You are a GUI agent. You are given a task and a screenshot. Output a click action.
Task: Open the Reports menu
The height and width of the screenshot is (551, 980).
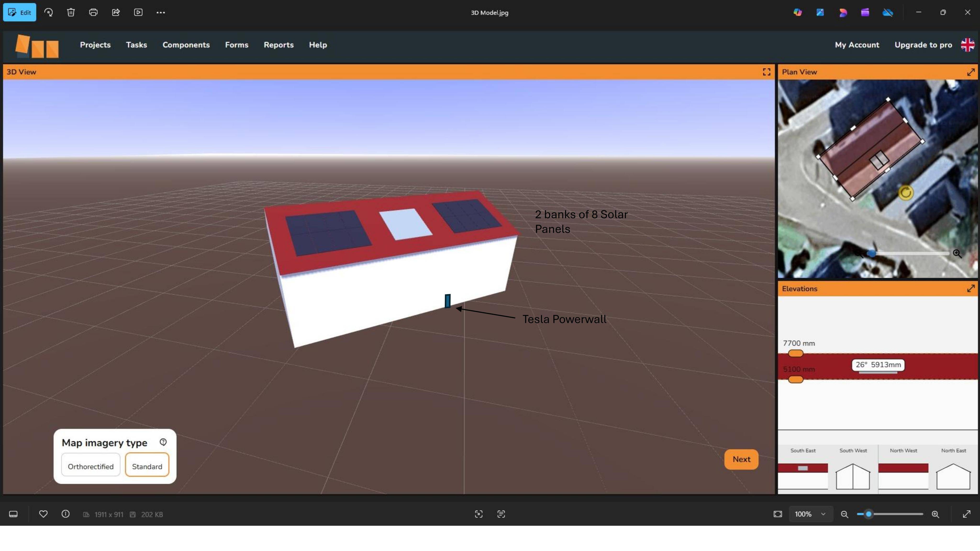278,45
